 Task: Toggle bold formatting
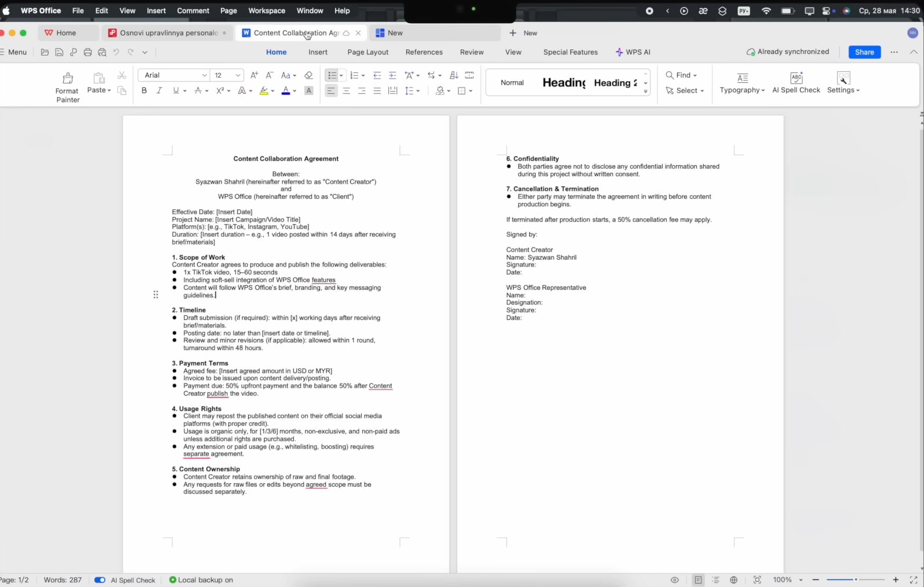(144, 90)
